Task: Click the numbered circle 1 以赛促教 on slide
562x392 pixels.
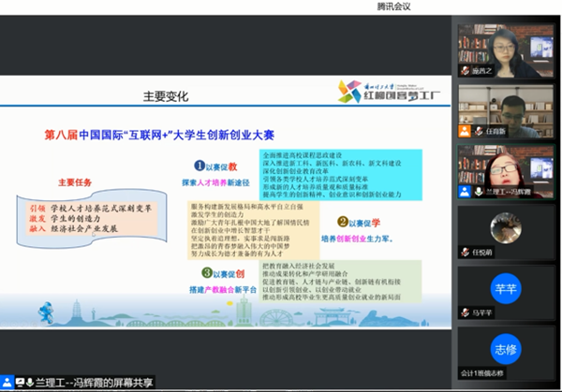Action: [199, 165]
